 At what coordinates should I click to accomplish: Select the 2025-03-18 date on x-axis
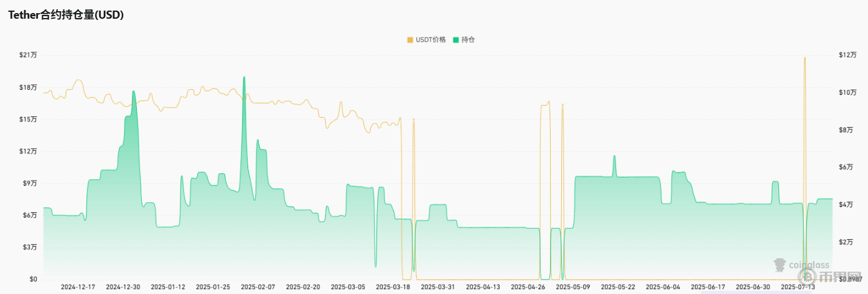point(393,287)
